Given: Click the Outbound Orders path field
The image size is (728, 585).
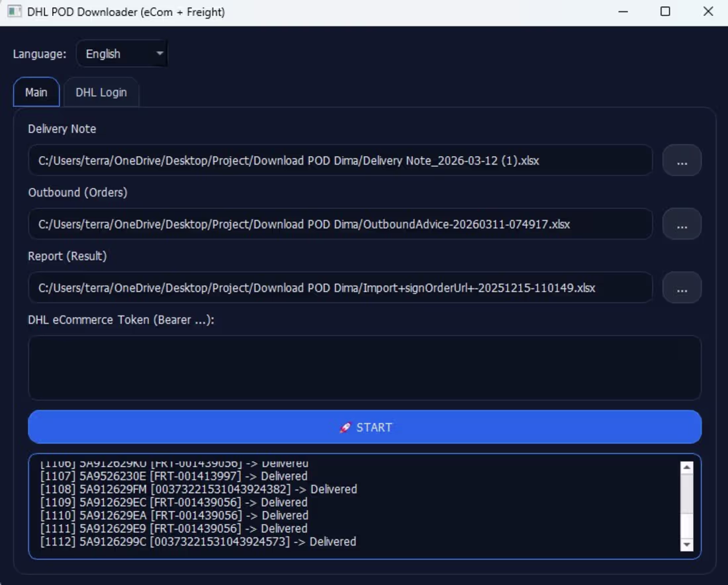Looking at the screenshot, I should pyautogui.click(x=340, y=224).
